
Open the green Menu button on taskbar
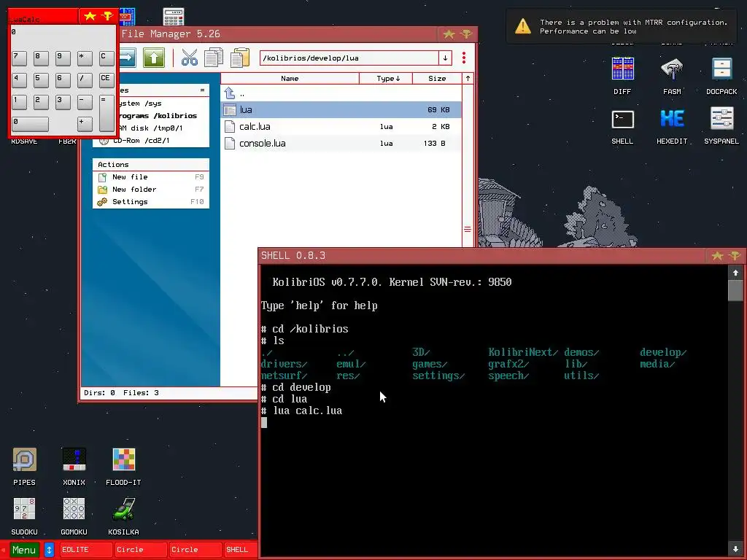24,550
